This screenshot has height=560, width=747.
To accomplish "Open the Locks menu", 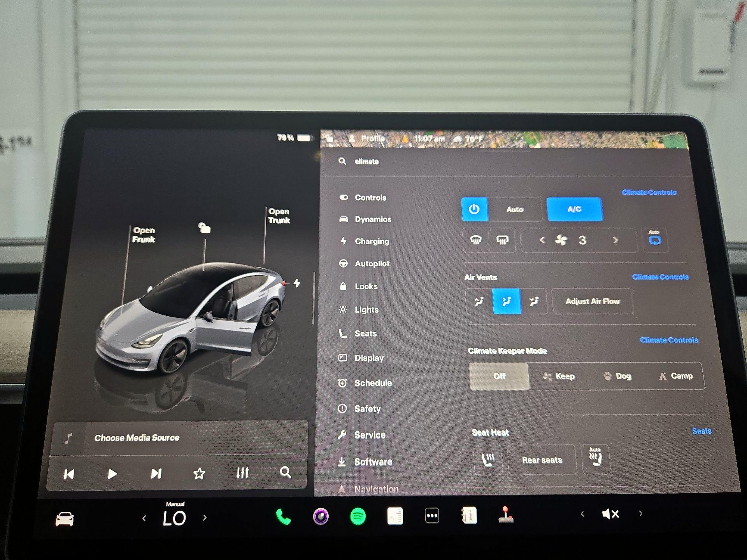I will 358,287.
